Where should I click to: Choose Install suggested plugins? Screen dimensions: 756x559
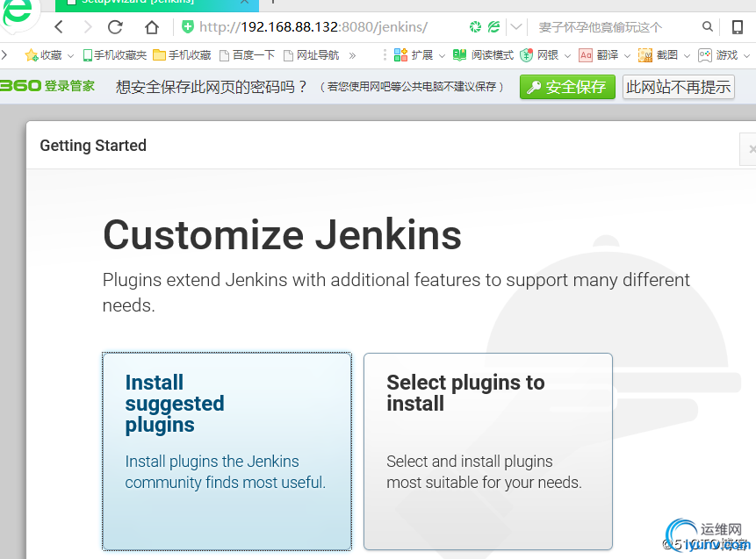click(227, 451)
